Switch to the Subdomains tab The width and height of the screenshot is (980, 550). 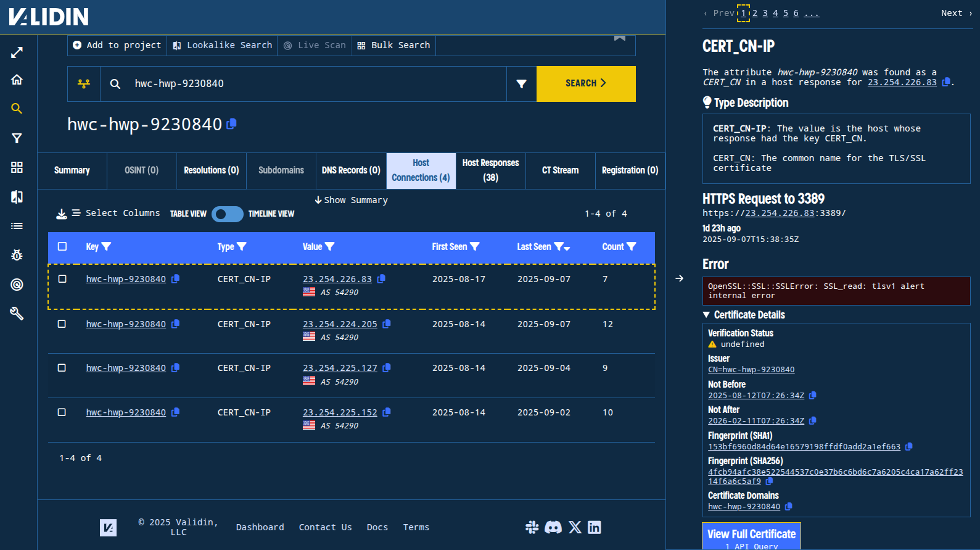click(x=281, y=170)
